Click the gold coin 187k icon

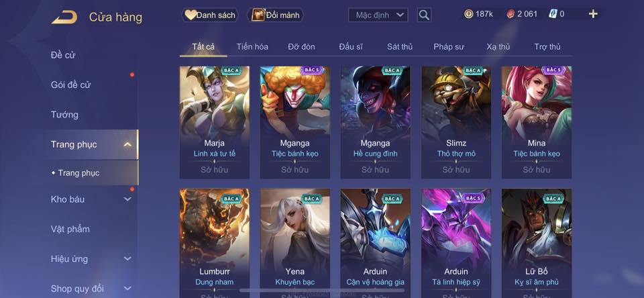469,14
